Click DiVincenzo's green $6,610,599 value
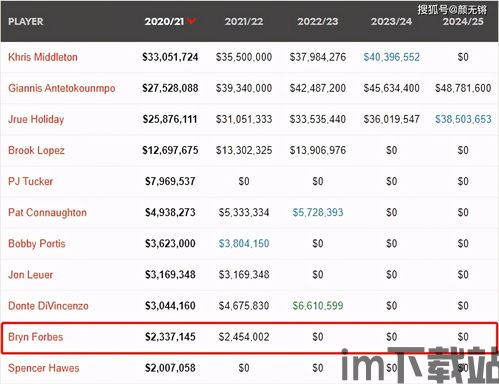The height and width of the screenshot is (384, 499). tap(318, 306)
